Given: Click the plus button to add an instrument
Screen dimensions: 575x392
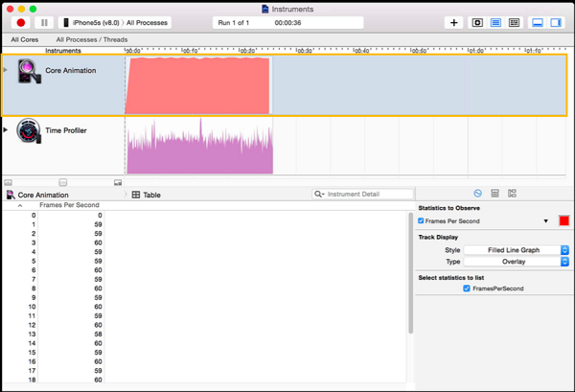Looking at the screenshot, I should point(454,22).
